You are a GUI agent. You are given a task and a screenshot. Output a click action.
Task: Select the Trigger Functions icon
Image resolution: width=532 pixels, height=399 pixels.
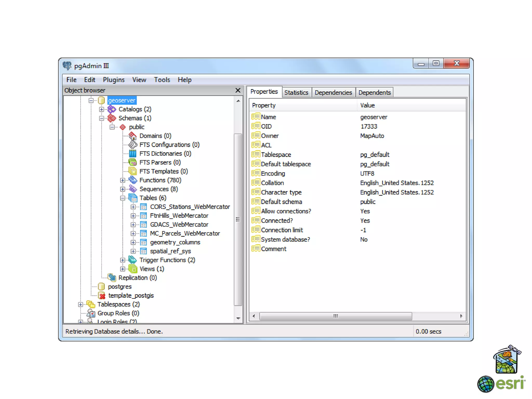click(x=133, y=260)
